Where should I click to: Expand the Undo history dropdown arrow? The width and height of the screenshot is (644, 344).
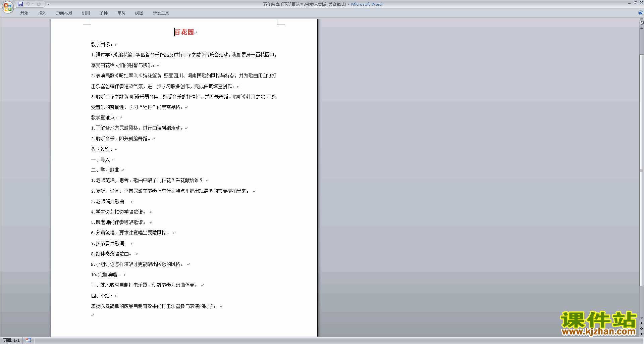33,4
